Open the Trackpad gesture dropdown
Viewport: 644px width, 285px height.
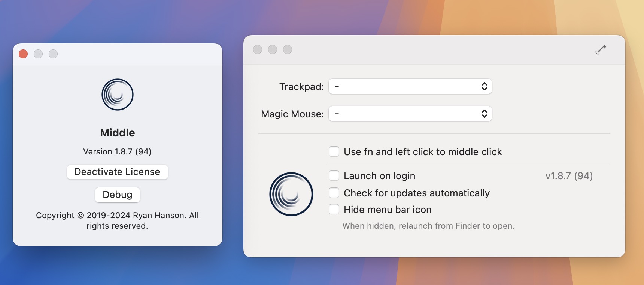[410, 87]
